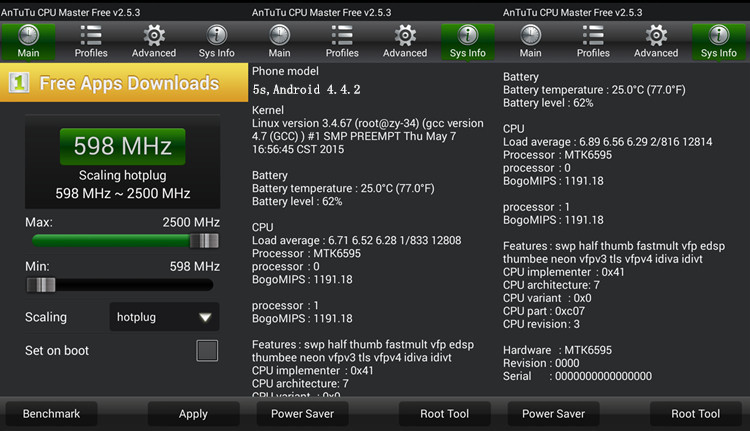This screenshot has width=750, height=431.
Task: Tap the number 1 icon on the banner
Action: click(19, 83)
